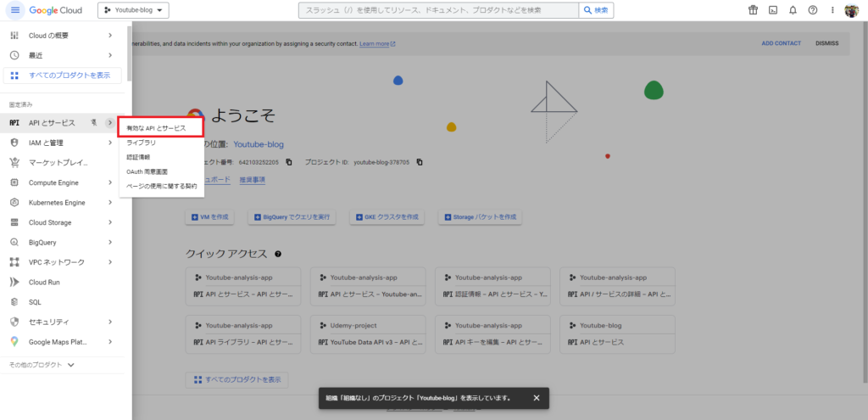This screenshot has width=868, height=420.
Task: Click the マーケットプレイス cart icon
Action: (x=15, y=162)
